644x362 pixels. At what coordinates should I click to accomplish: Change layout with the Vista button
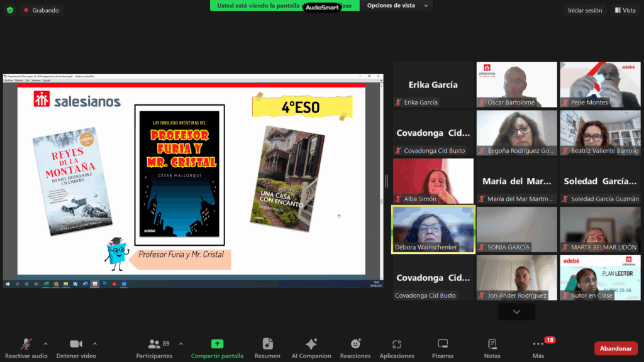click(625, 10)
